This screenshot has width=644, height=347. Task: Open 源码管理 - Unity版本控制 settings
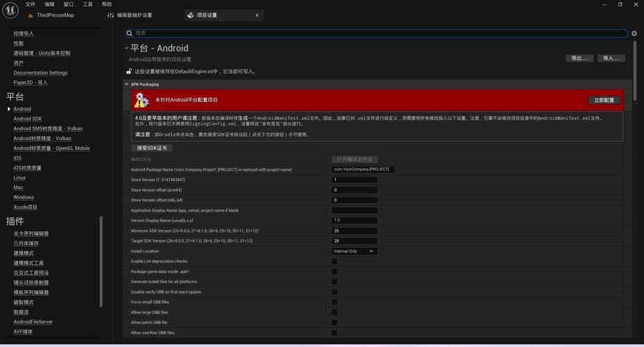pos(42,53)
